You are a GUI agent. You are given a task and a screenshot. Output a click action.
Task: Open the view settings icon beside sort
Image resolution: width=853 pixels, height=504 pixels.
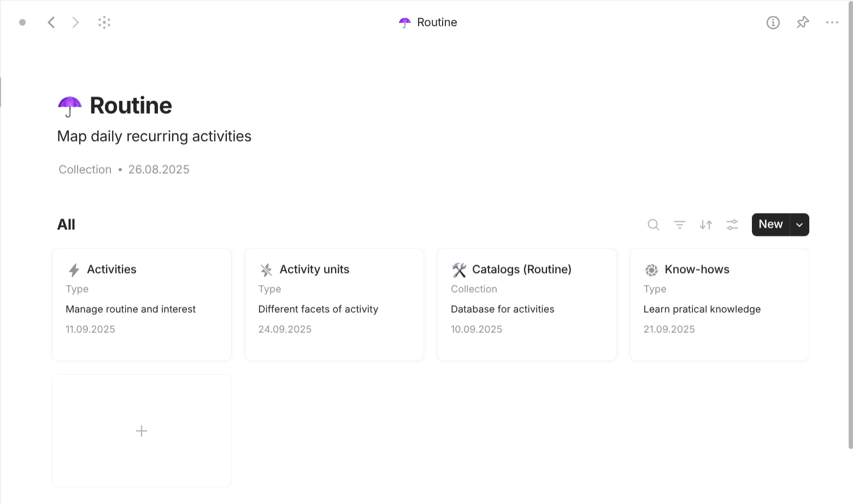732,224
